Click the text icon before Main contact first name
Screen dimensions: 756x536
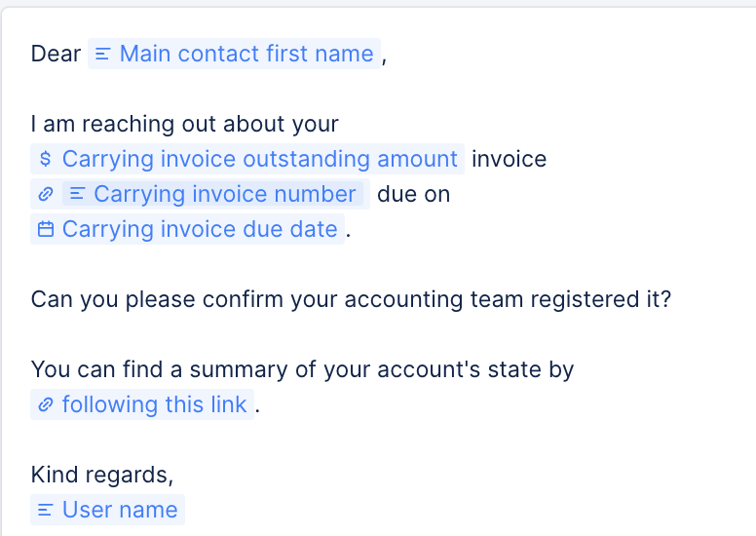[102, 55]
